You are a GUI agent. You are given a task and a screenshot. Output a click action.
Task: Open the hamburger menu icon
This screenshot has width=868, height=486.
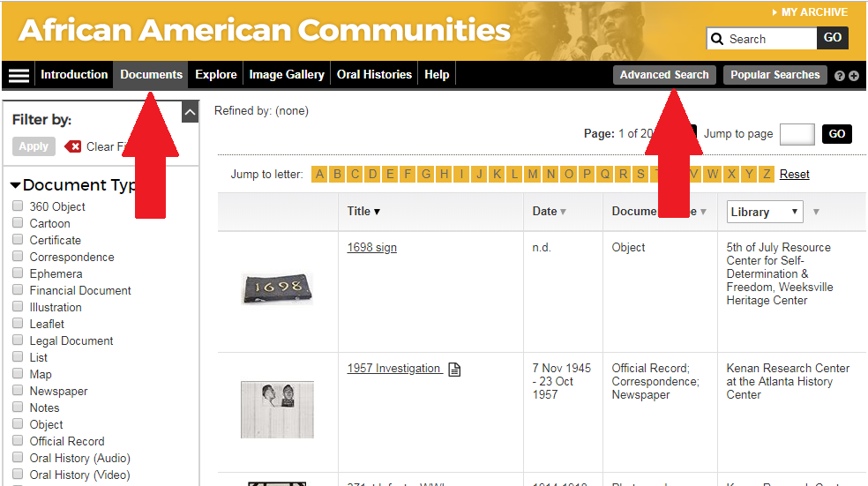(19, 75)
